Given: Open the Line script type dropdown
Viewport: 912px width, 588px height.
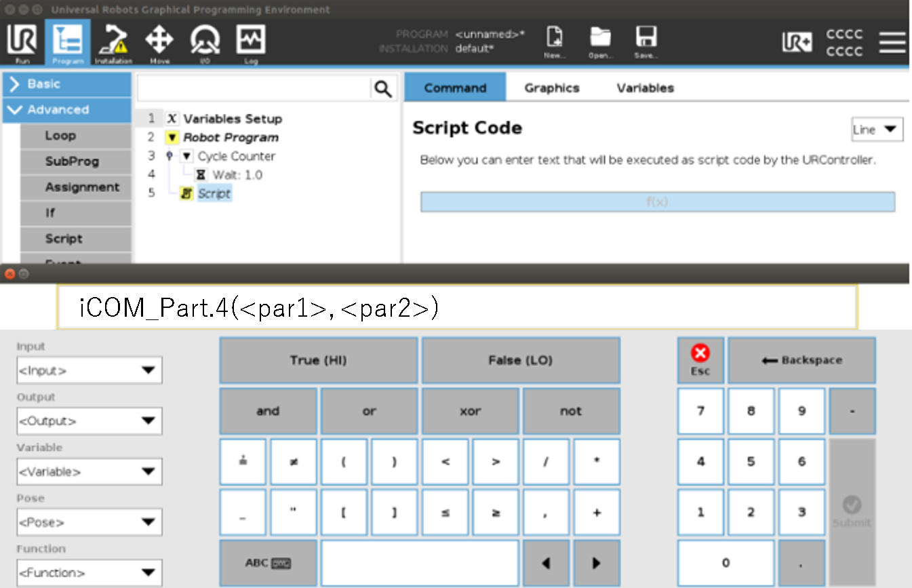Looking at the screenshot, I should coord(877,130).
